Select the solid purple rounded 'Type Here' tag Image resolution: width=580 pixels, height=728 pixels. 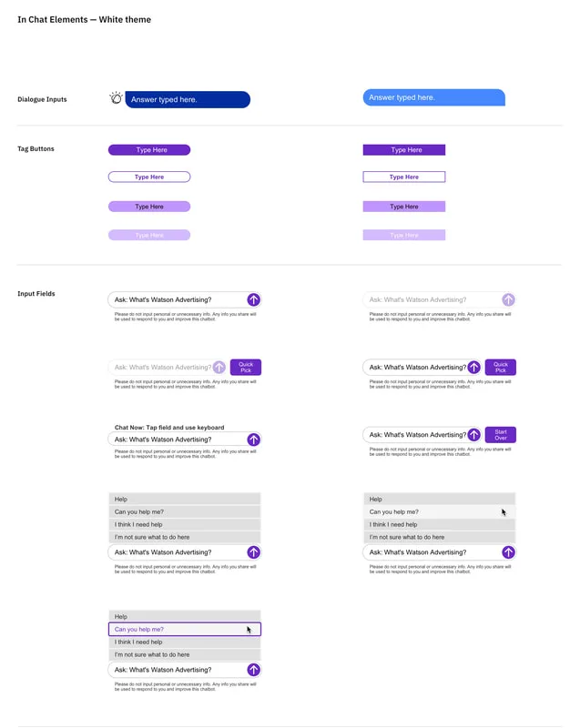(x=149, y=150)
